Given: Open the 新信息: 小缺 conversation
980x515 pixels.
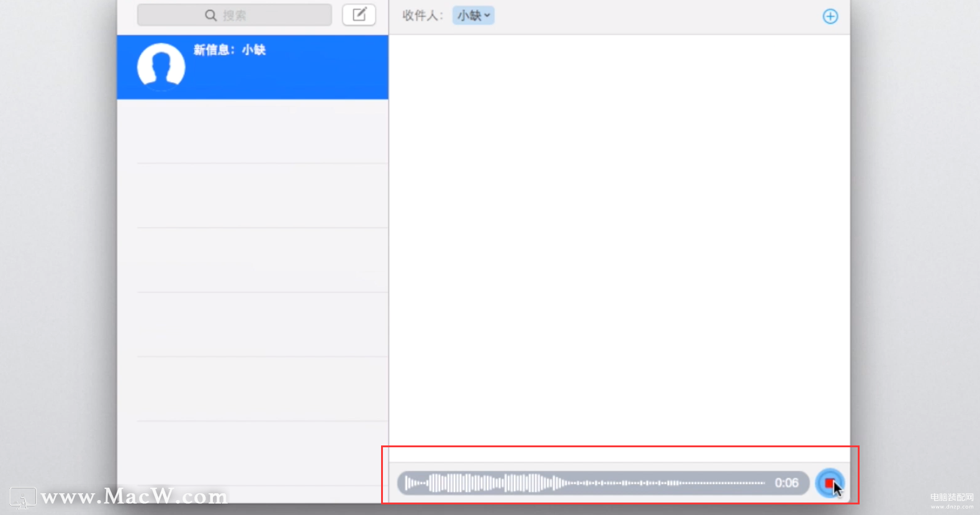Looking at the screenshot, I should 253,67.
